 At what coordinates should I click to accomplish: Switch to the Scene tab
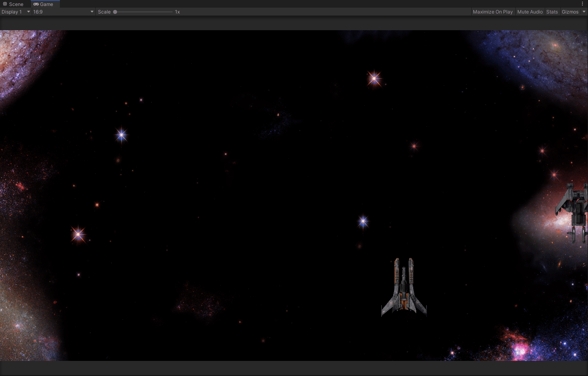[x=13, y=4]
